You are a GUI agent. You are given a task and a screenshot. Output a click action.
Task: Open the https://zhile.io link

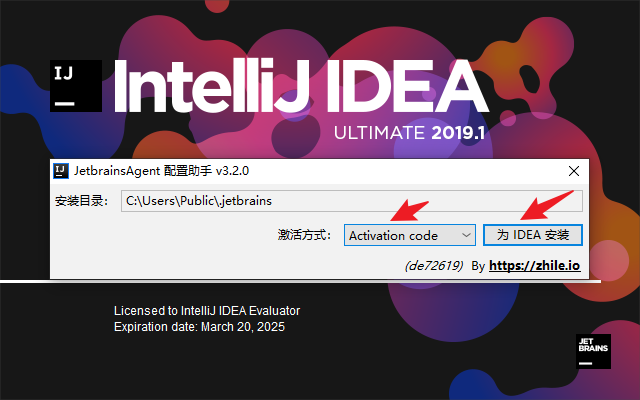point(534,266)
